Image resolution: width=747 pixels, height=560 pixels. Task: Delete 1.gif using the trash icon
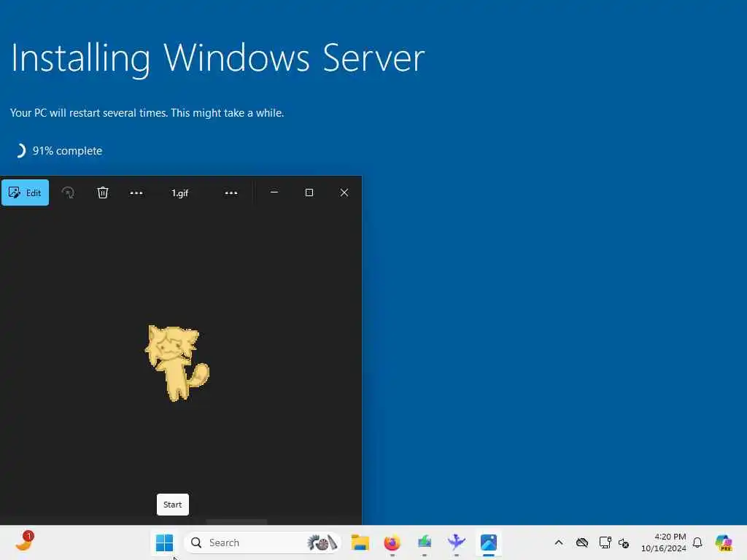point(102,192)
